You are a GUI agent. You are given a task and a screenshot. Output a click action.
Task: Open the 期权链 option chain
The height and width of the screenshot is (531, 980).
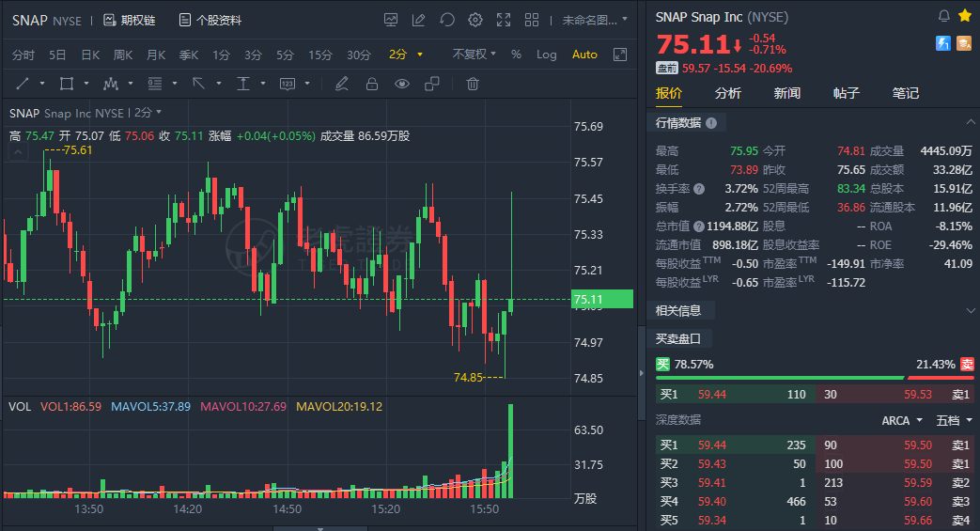[x=130, y=20]
